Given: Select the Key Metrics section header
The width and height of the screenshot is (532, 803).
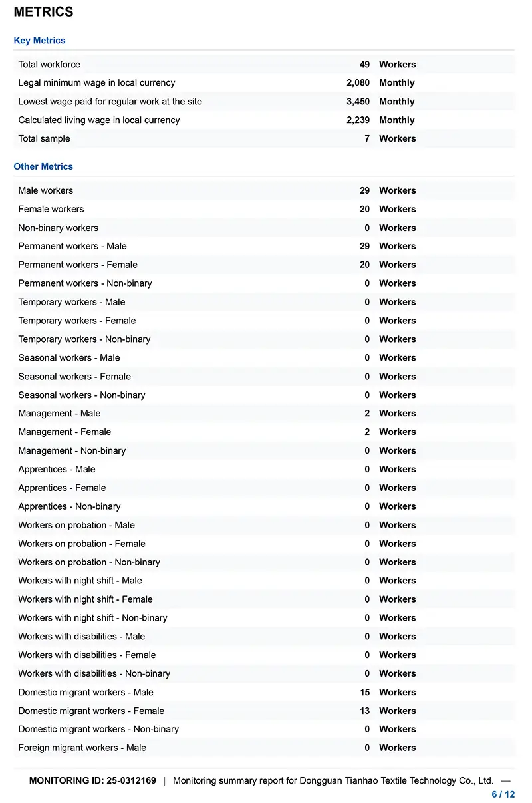Looking at the screenshot, I should click(x=39, y=41).
